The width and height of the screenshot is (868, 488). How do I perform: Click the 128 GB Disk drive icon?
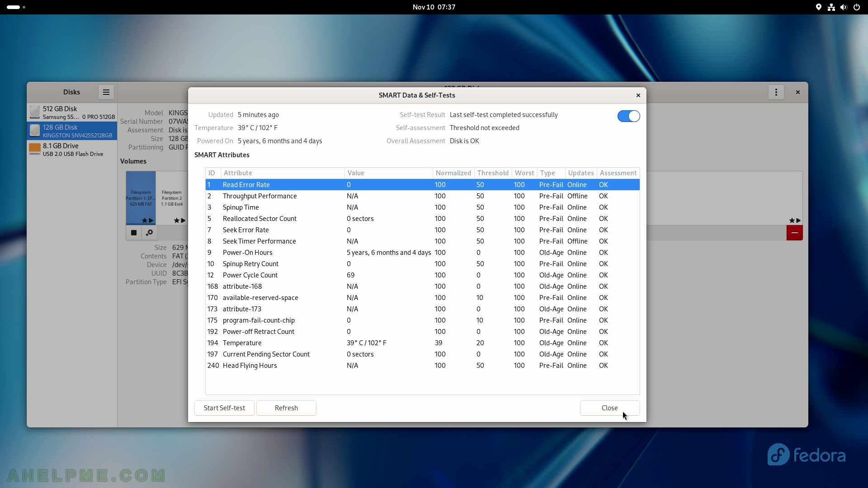[35, 131]
